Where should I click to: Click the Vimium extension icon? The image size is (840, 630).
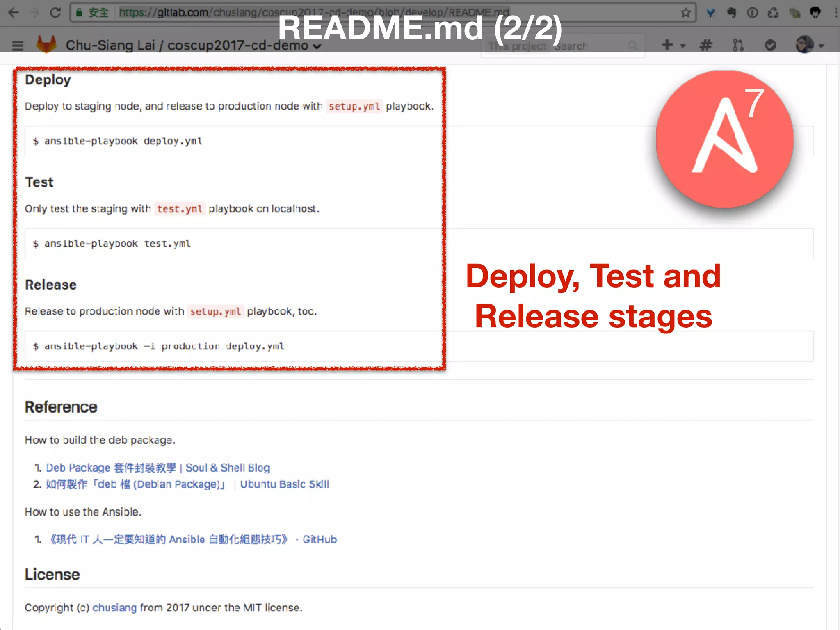pos(711,13)
